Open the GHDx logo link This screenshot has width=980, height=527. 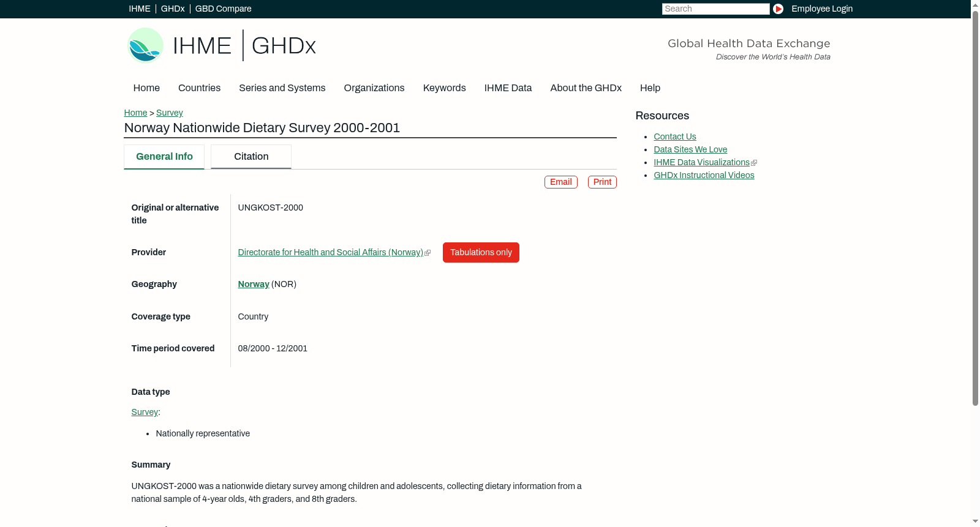pos(284,46)
